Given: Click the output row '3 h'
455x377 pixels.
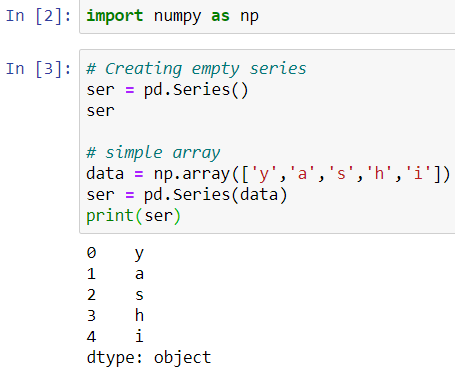Looking at the screenshot, I should pos(115,316).
